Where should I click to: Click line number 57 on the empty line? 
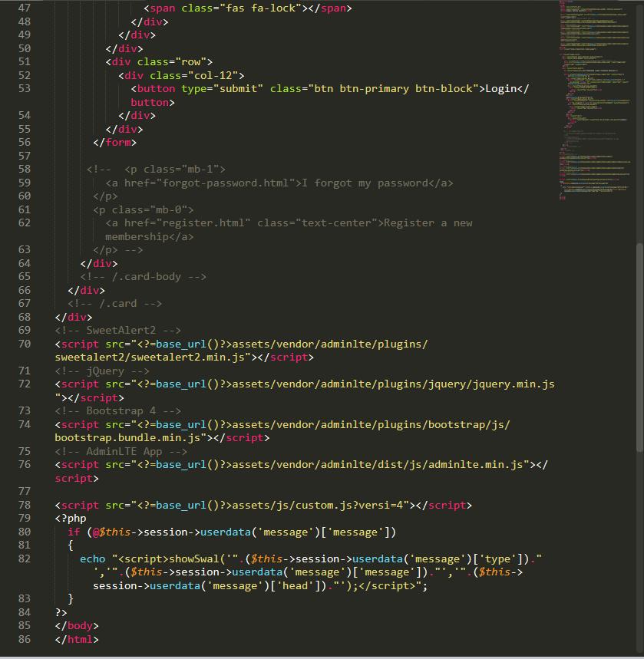click(x=25, y=156)
